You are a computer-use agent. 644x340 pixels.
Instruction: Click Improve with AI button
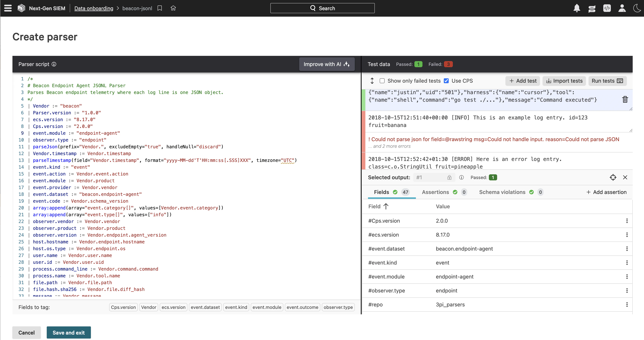click(x=327, y=64)
